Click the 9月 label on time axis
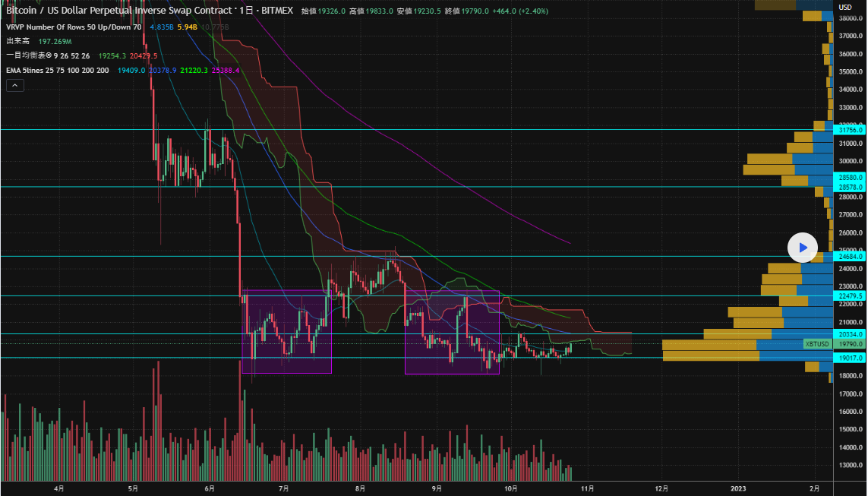Viewport: 868px width, 496px height. [436, 488]
